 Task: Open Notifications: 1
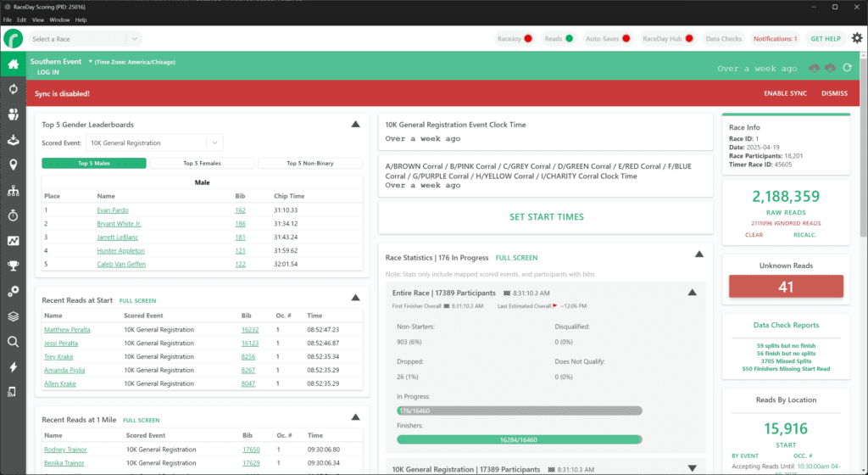pyautogui.click(x=775, y=39)
